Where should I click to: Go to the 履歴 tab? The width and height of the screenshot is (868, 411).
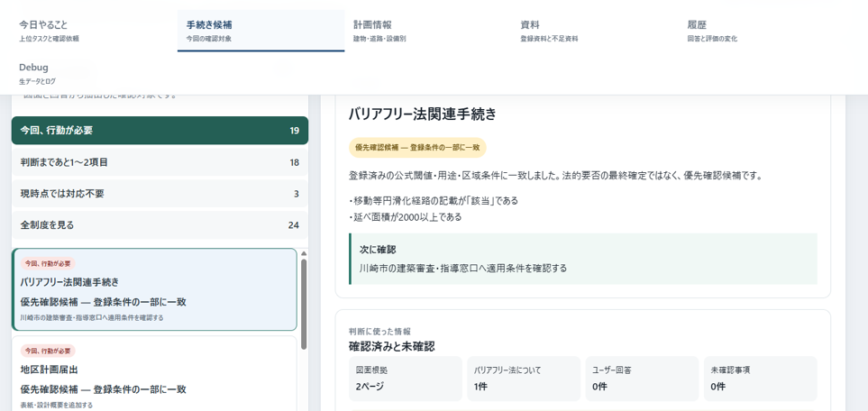[763, 31]
